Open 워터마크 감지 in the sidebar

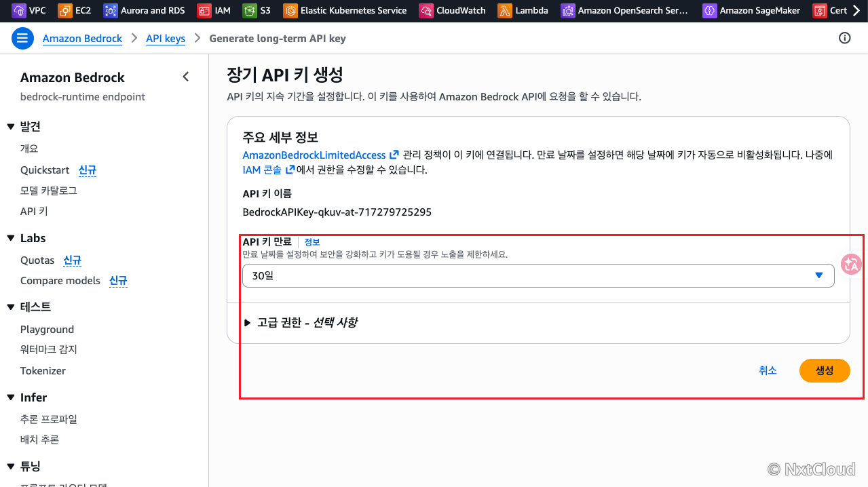tap(49, 350)
